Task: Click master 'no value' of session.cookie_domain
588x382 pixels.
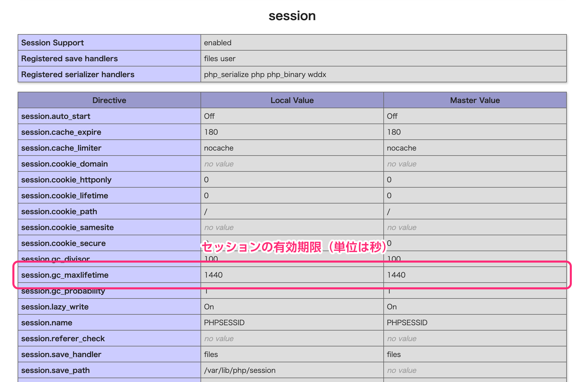Action: point(402,164)
